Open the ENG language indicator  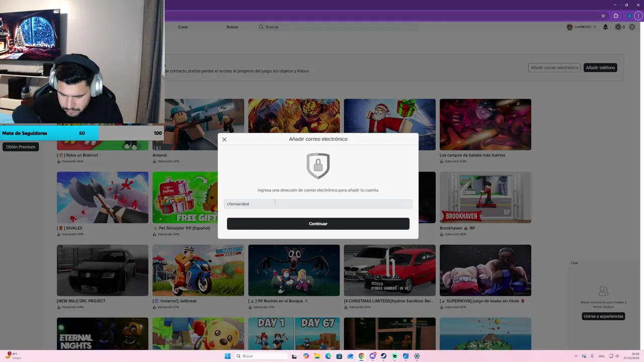pos(601,356)
